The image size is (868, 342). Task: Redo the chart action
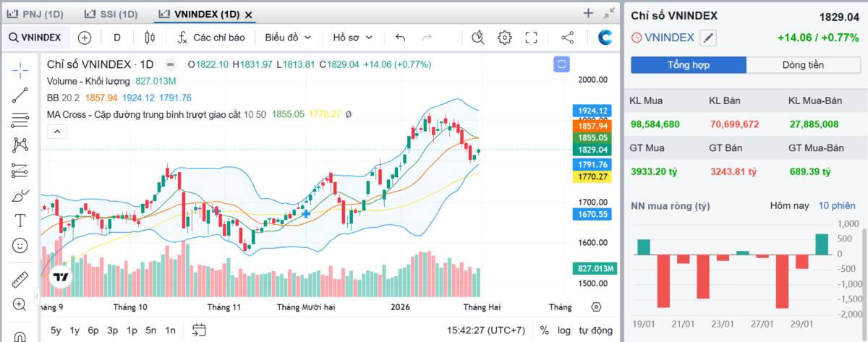point(427,38)
